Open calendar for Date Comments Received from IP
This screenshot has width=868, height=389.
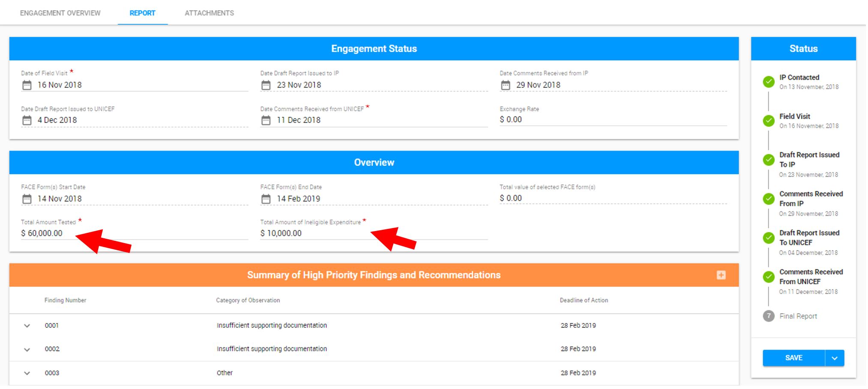click(x=506, y=85)
